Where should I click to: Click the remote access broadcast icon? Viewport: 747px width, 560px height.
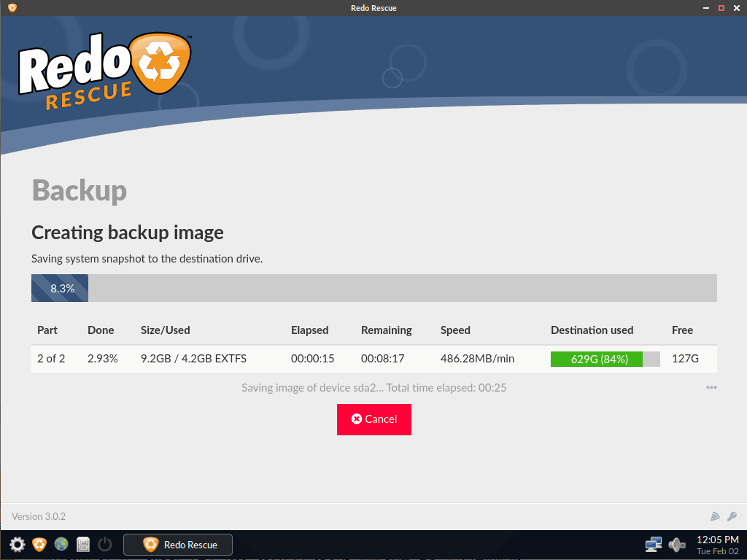(x=715, y=517)
